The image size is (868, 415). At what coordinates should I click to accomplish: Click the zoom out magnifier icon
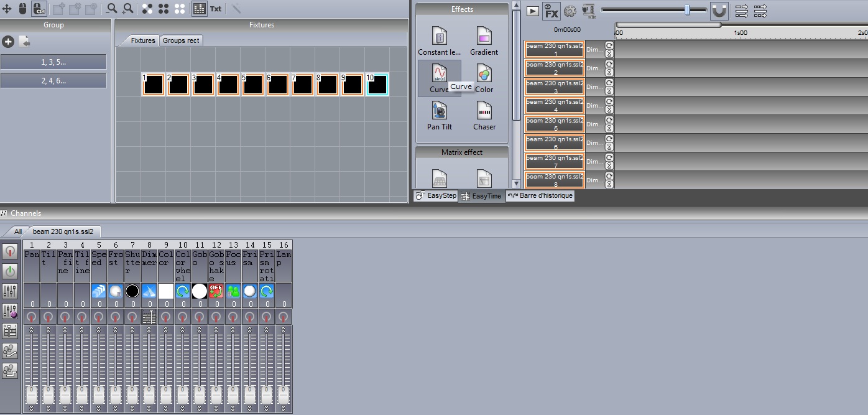(112, 9)
